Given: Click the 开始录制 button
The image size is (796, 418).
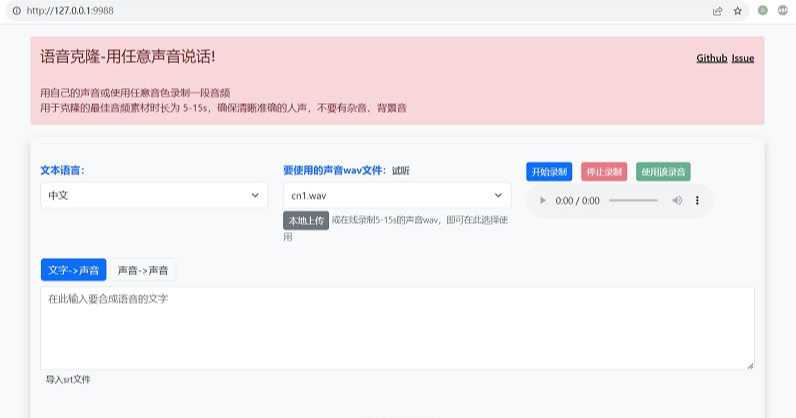Looking at the screenshot, I should (549, 172).
